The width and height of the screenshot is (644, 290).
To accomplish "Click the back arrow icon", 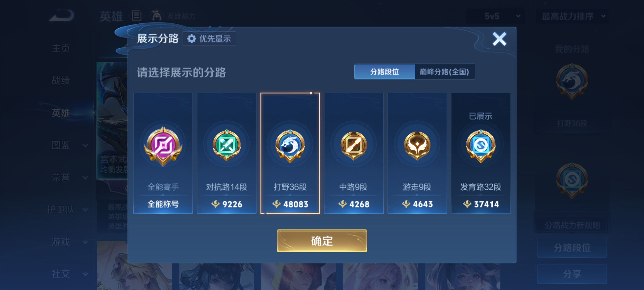I will click(x=62, y=15).
